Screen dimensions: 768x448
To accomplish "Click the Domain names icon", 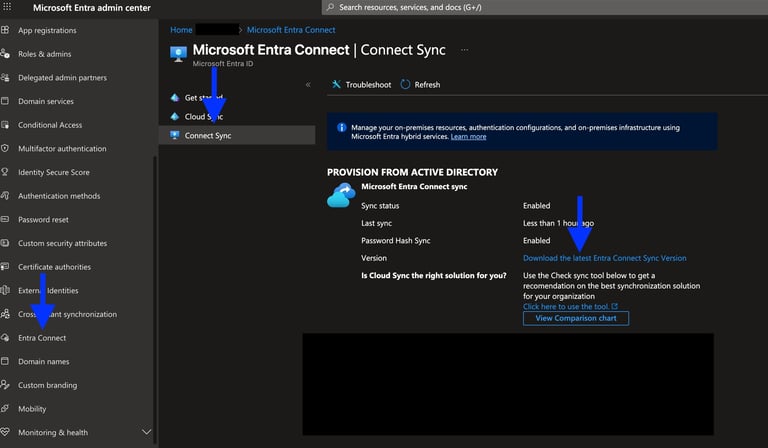I will pyautogui.click(x=5, y=361).
